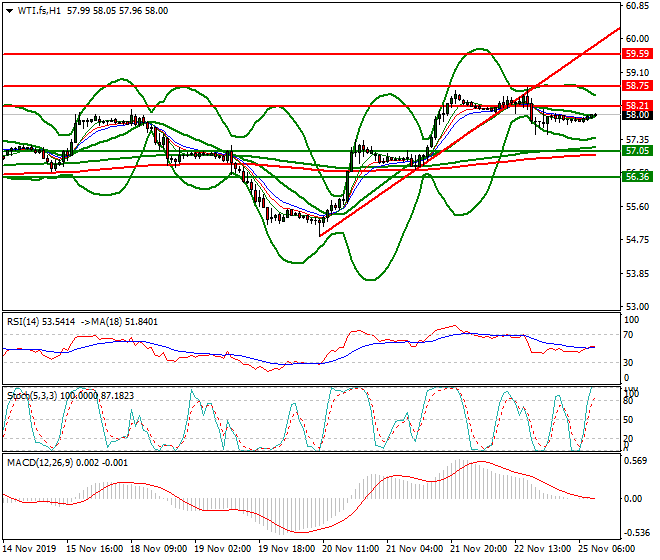
Task: Select the 56.36 green price level tag
Action: click(638, 176)
